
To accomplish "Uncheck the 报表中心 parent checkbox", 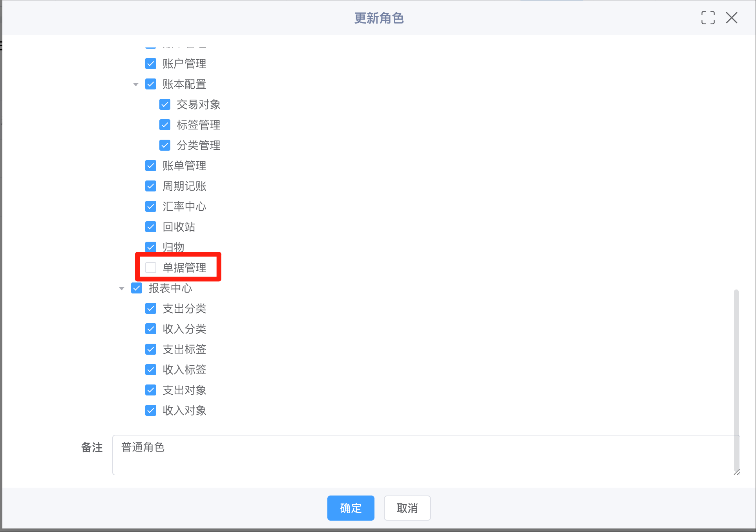I will [137, 288].
